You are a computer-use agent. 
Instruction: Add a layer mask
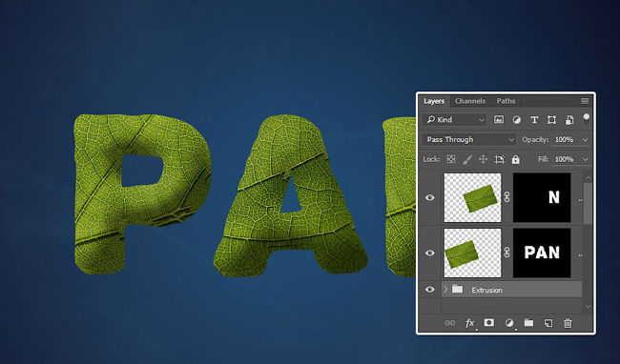tap(489, 323)
